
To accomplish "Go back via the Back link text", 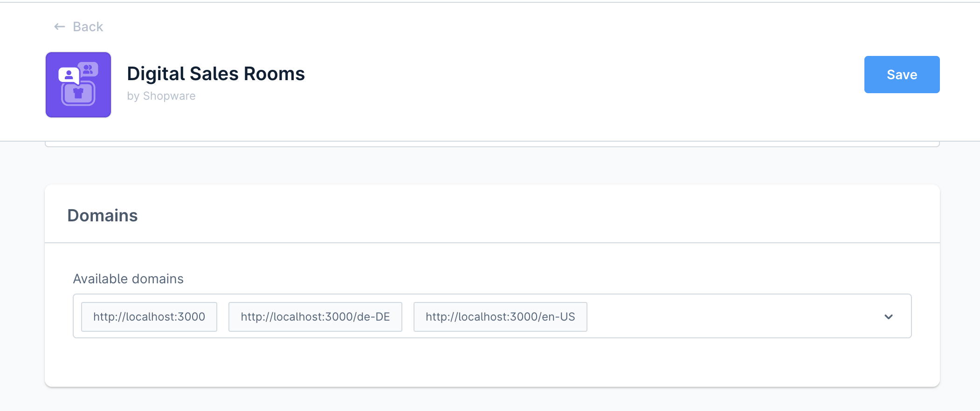I will pyautogui.click(x=88, y=27).
